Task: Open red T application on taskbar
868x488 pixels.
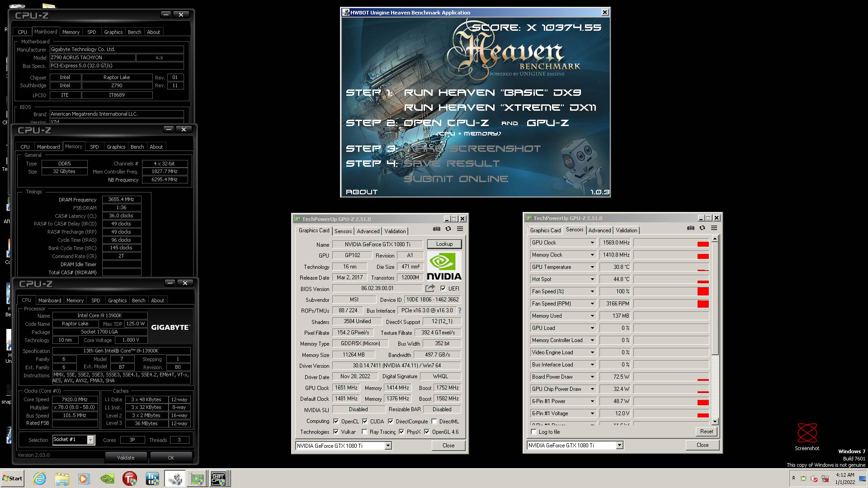Action: (129, 479)
